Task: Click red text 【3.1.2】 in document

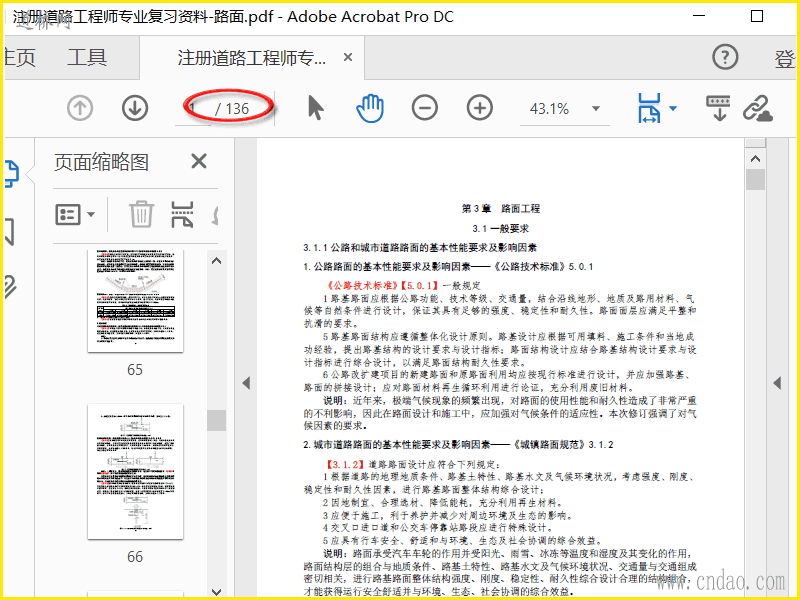Action: 345,464
